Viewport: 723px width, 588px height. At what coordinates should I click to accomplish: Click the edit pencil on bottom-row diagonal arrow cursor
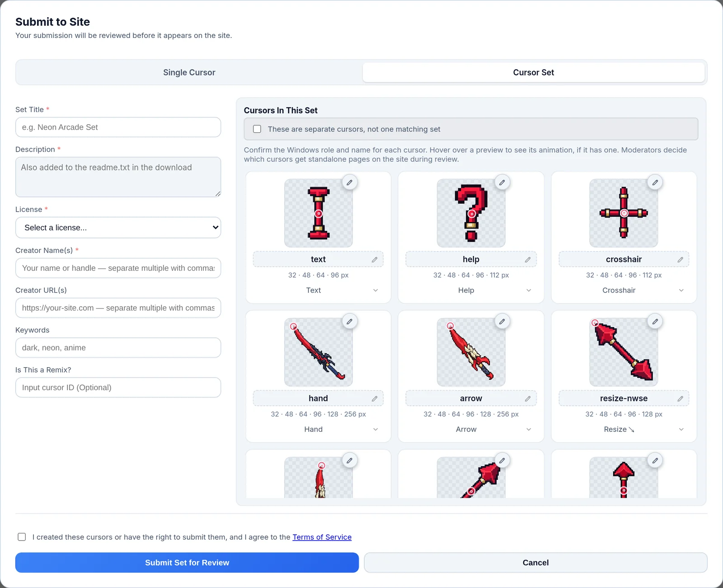pos(502,461)
